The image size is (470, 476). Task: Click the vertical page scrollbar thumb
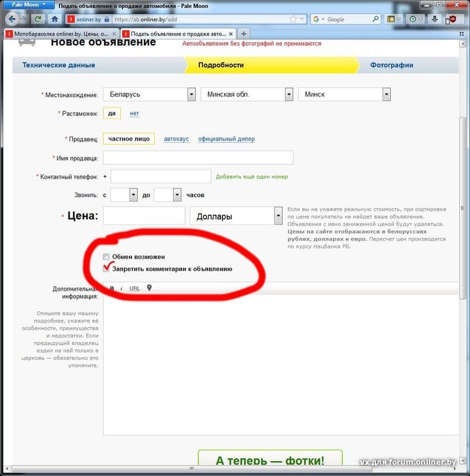coord(462,208)
